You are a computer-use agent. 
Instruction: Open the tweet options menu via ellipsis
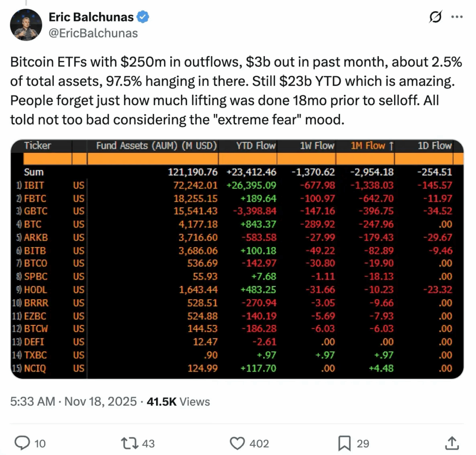click(x=457, y=17)
